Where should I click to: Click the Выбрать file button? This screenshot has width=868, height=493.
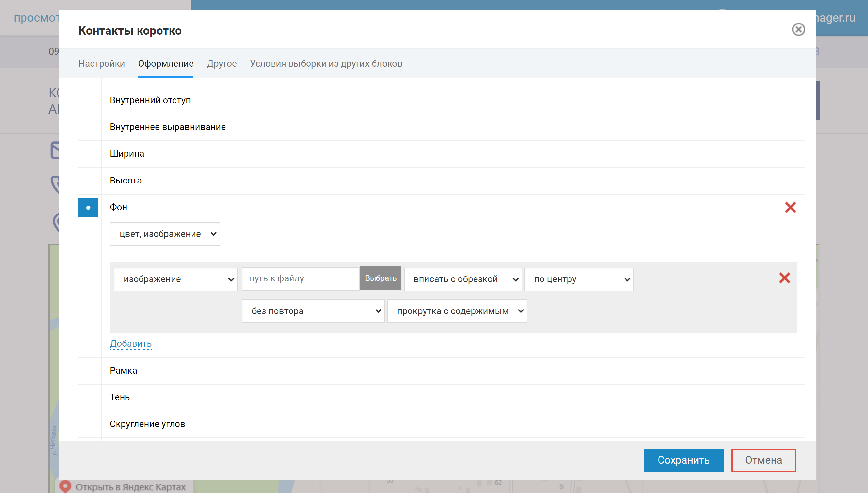381,278
